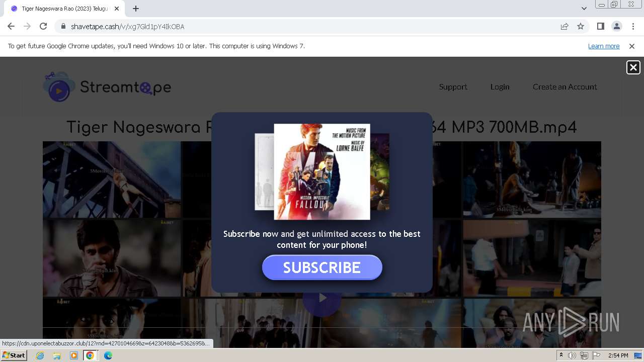The width and height of the screenshot is (644, 362).
Task: Open File Explorer from the taskbar
Action: [x=57, y=355]
